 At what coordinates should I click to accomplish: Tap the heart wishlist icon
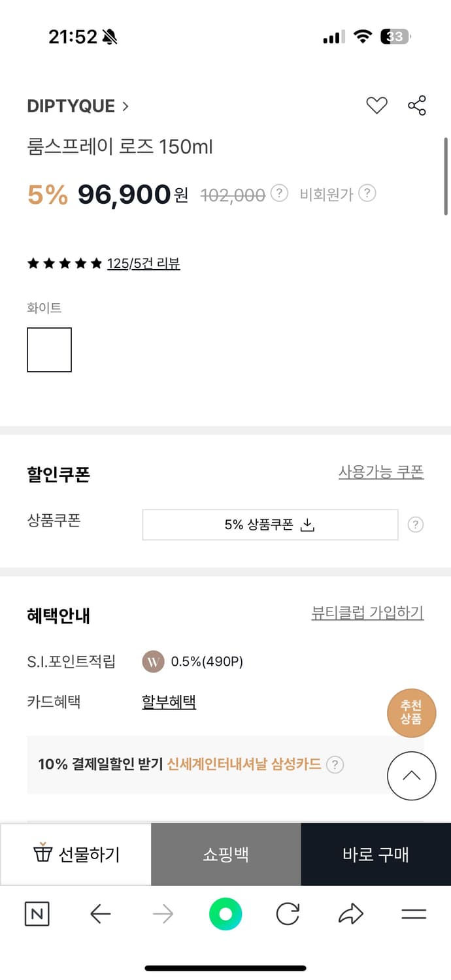point(376,106)
